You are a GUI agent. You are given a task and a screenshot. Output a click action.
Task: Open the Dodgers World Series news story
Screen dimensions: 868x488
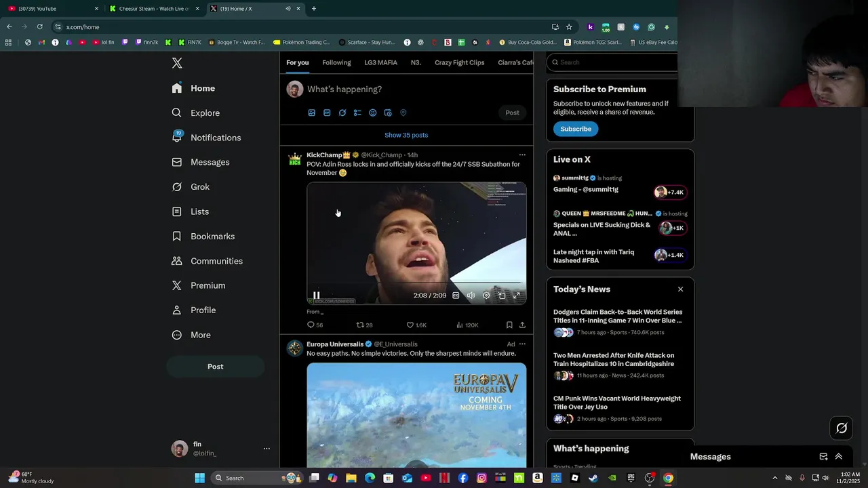pos(620,322)
